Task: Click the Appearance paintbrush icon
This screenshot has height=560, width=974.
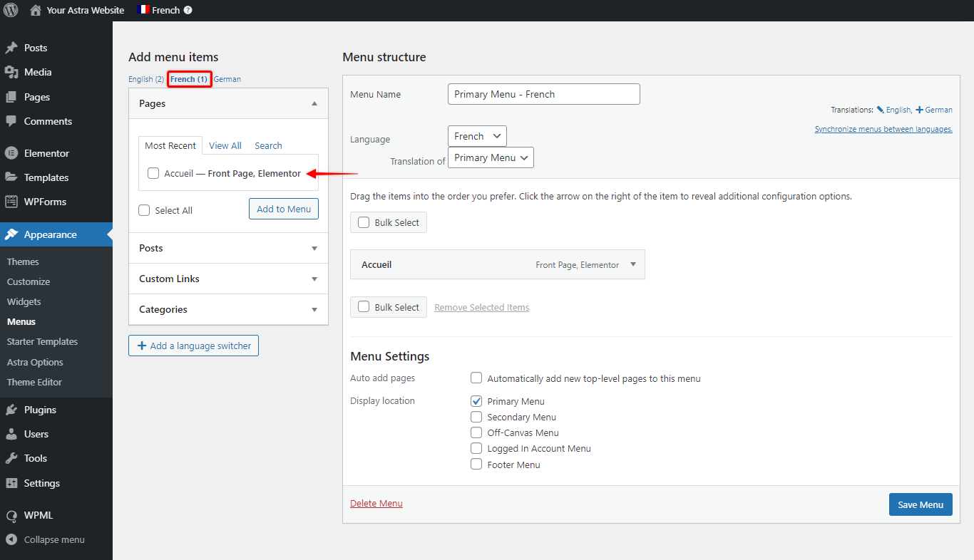Action: click(11, 234)
